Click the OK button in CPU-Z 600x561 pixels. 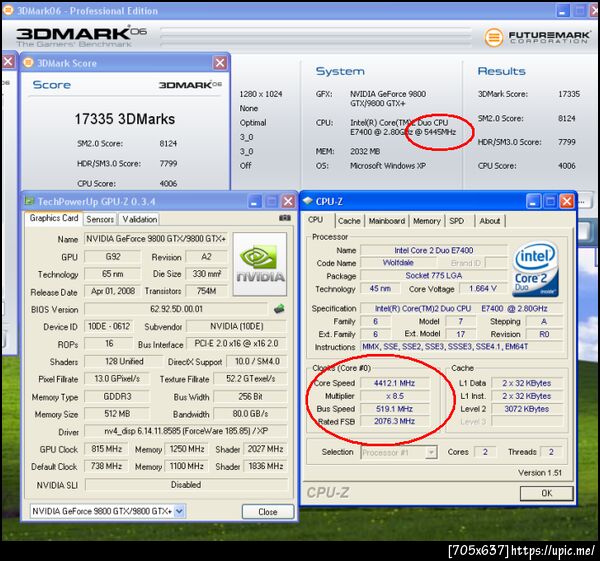[546, 493]
